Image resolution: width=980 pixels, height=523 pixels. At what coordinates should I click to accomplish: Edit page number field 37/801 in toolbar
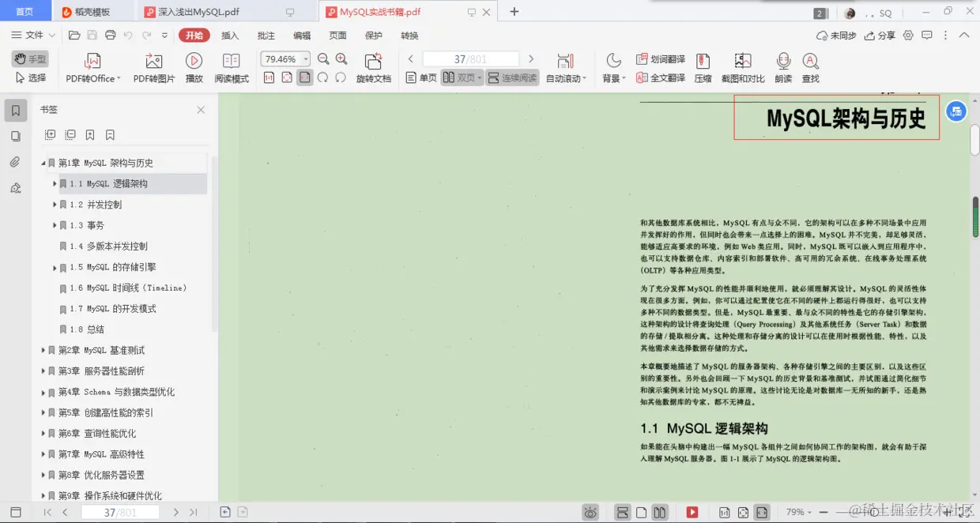(471, 59)
